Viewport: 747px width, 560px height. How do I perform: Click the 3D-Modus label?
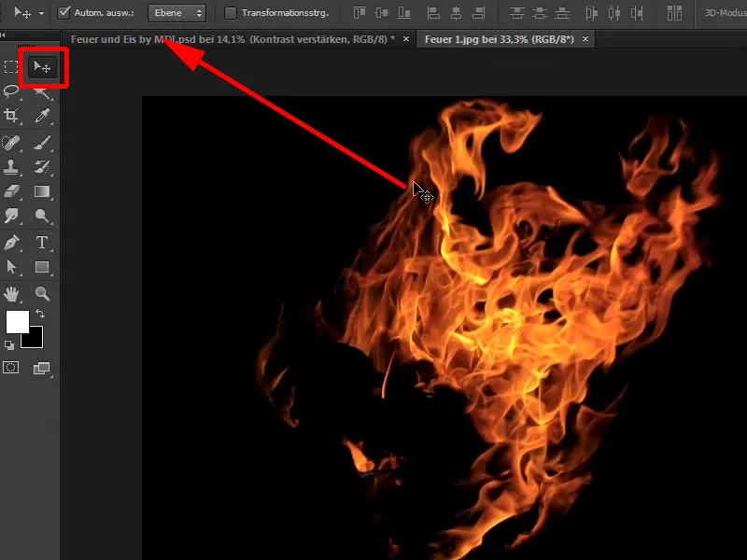click(x=726, y=13)
